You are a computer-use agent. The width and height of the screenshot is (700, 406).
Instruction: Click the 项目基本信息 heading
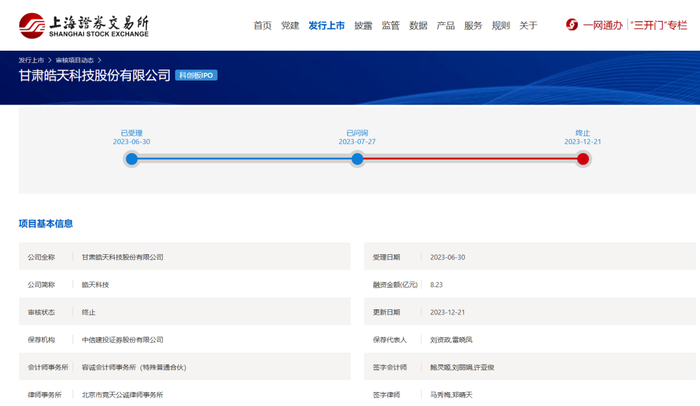(x=46, y=223)
